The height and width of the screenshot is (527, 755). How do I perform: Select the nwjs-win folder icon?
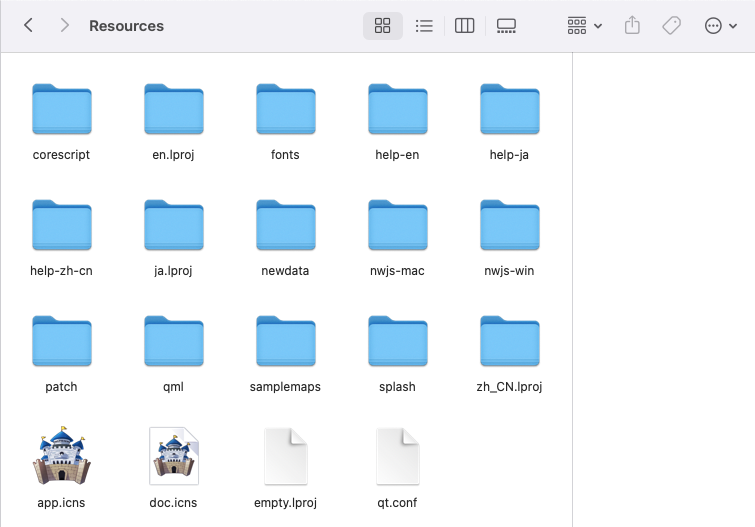[510, 225]
